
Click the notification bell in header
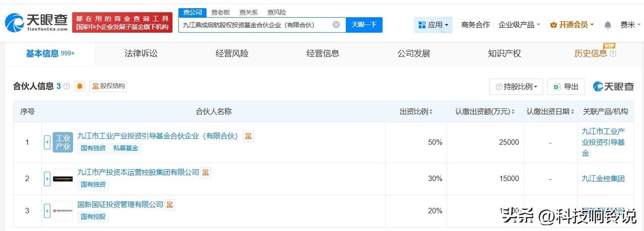[x=608, y=25]
